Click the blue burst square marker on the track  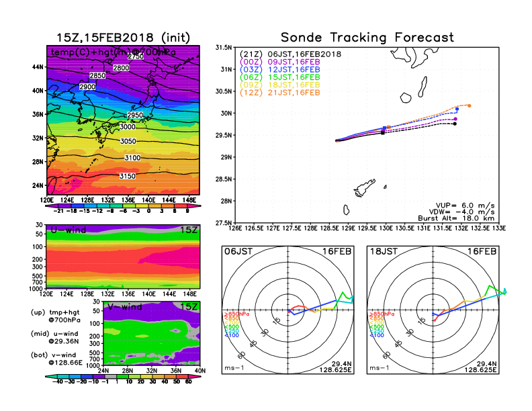pyautogui.click(x=384, y=128)
